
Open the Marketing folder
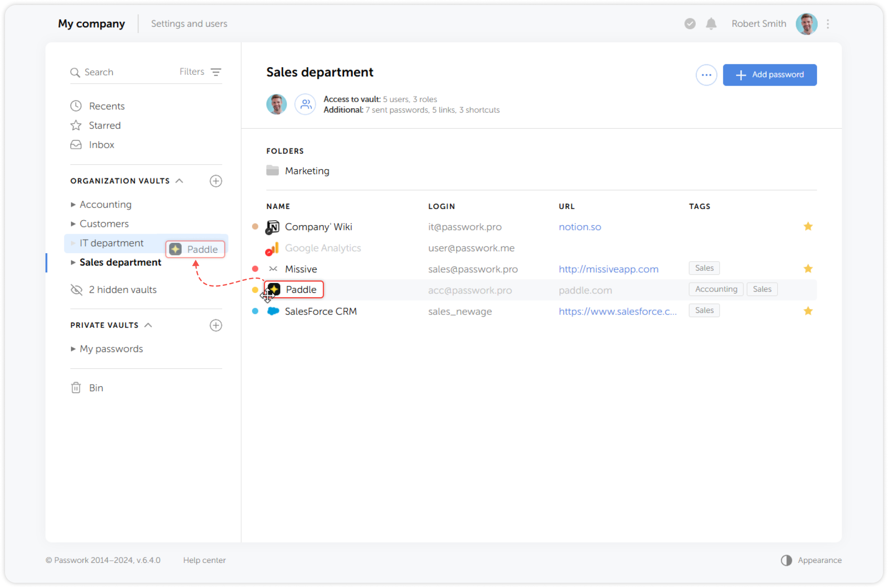click(x=307, y=171)
